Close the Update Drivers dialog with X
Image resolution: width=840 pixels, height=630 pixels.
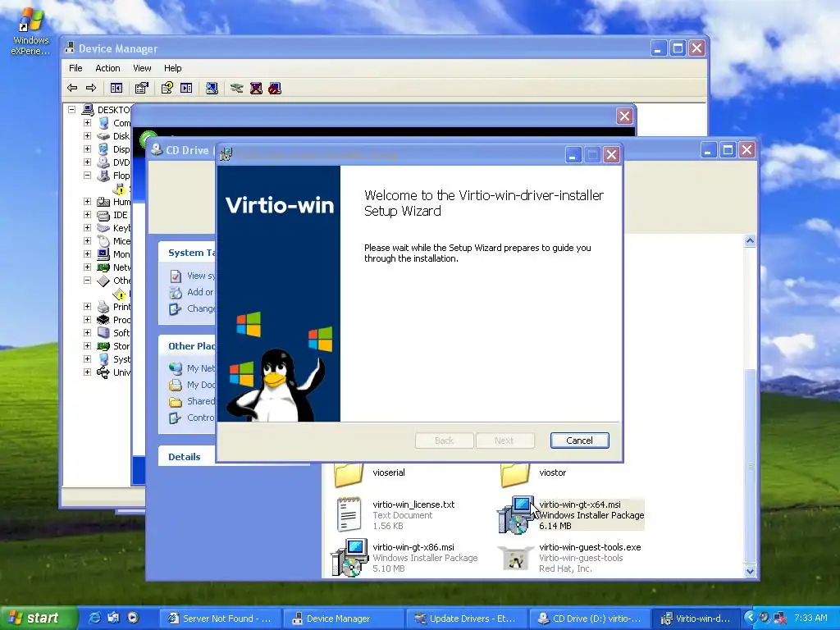tap(624, 116)
